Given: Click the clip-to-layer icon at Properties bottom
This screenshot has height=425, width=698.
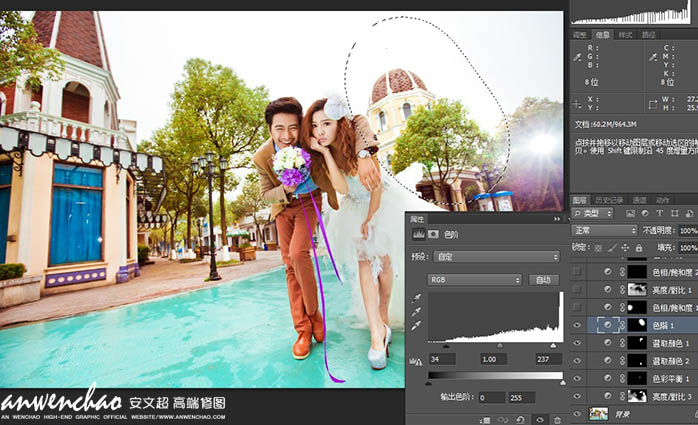Looking at the screenshot, I should pos(485,420).
